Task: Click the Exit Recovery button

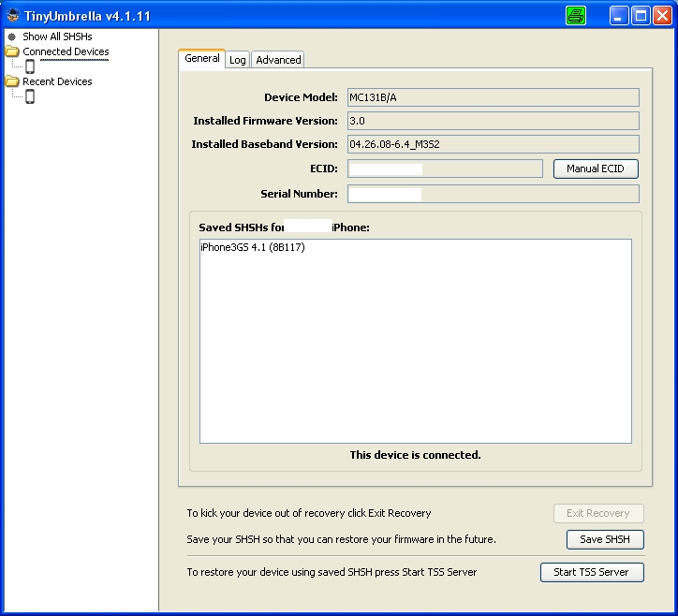Action: [597, 513]
